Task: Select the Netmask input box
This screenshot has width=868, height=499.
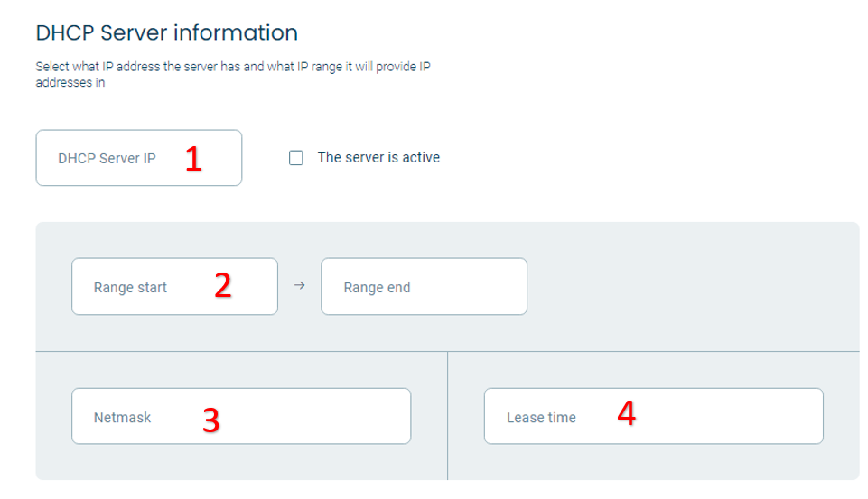Action: (241, 416)
